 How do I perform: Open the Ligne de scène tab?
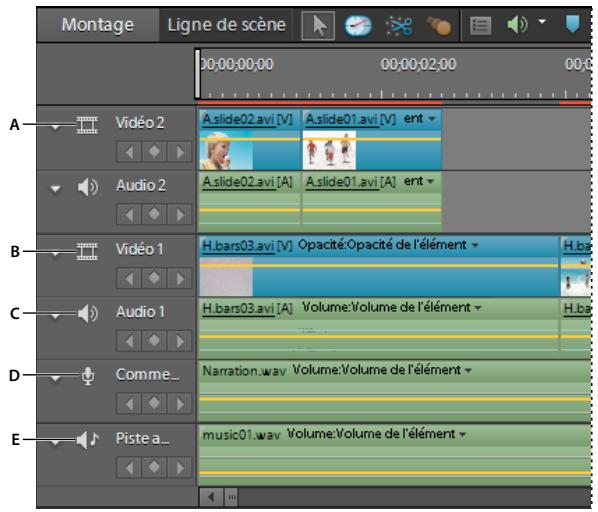click(227, 25)
